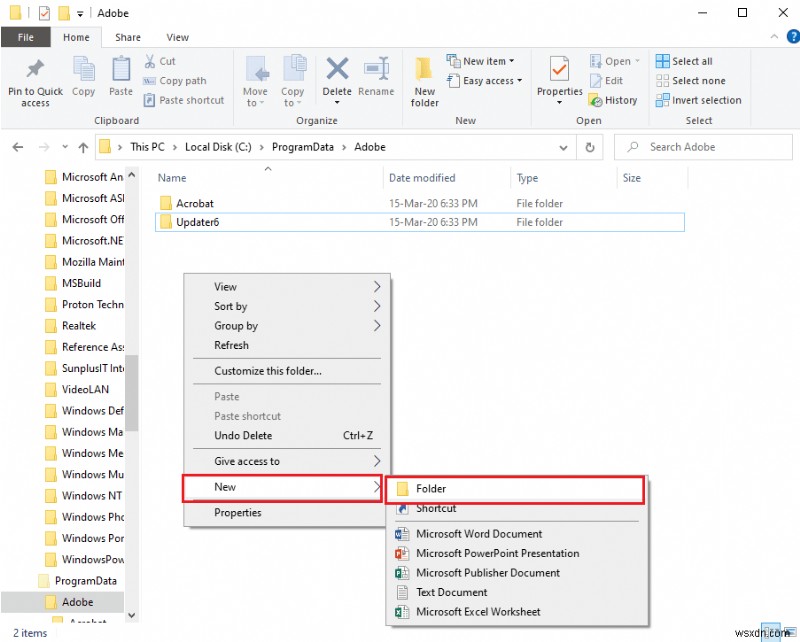800x642 pixels.
Task: Go up one level to ProgramData
Action: [82, 146]
